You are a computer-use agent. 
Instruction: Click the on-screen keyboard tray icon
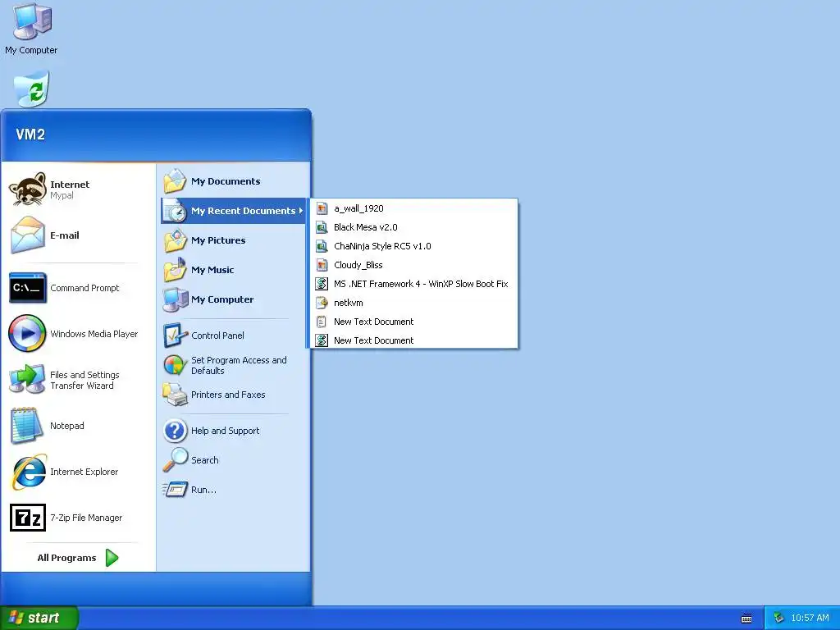click(746, 619)
